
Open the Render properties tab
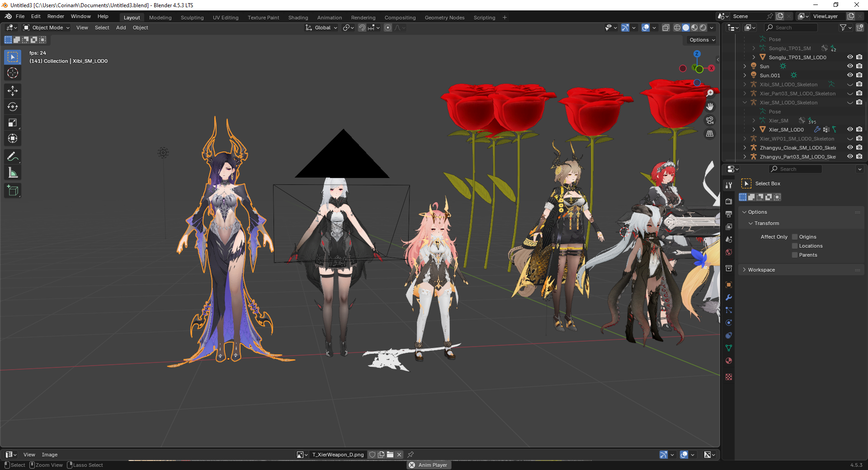click(x=729, y=201)
